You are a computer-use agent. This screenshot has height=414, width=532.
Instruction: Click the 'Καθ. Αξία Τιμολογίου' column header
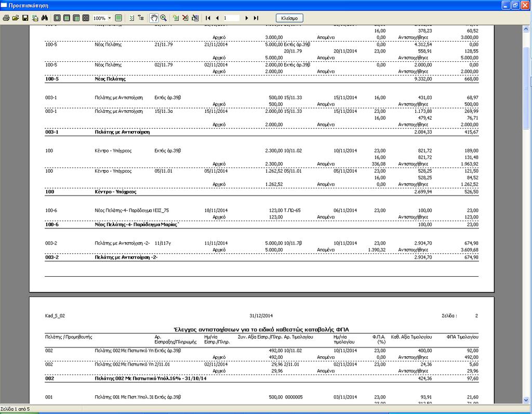(x=411, y=337)
